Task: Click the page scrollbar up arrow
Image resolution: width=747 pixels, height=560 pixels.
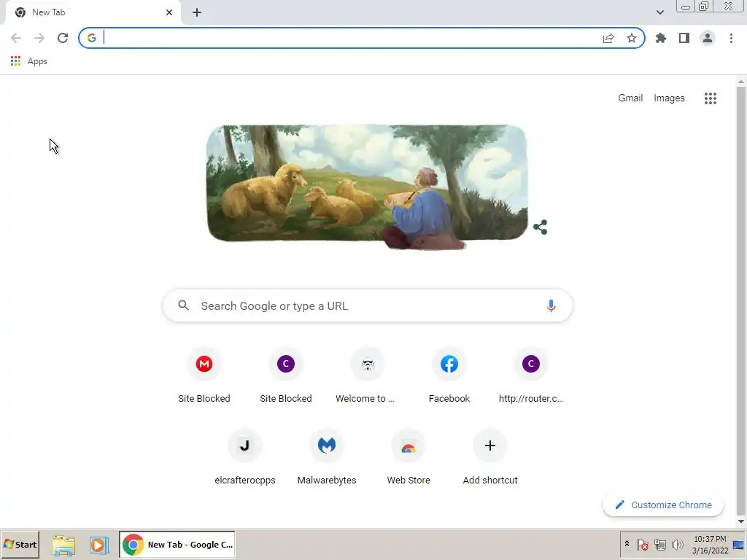Action: pyautogui.click(x=741, y=82)
